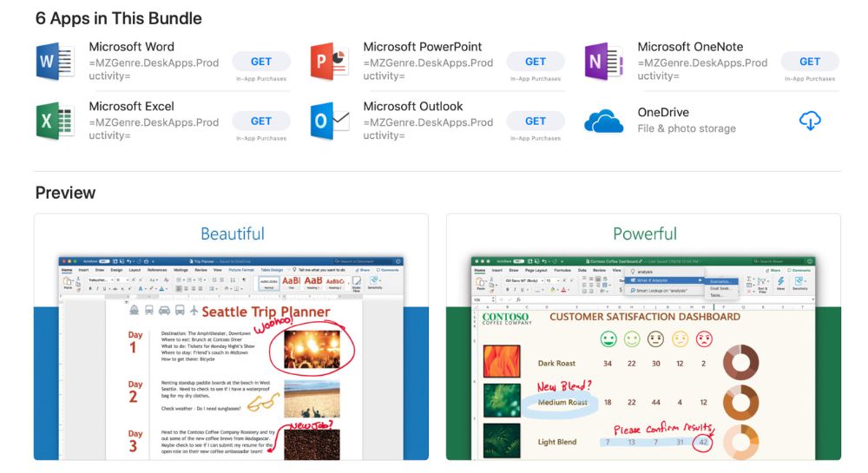Viewport: 868px width, 473px height.
Task: Click the 'Preview' section heading
Action: [x=65, y=193]
